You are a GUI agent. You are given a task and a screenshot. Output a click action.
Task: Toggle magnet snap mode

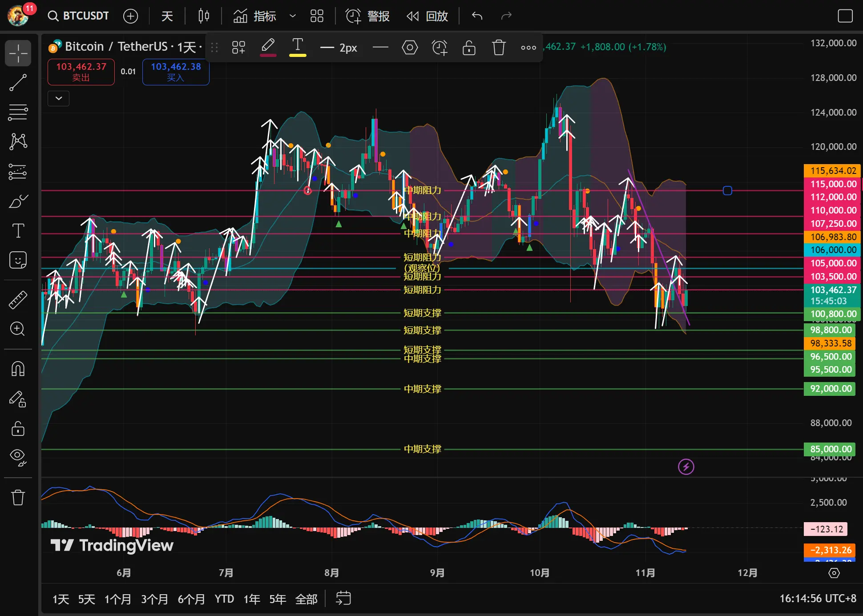click(x=18, y=369)
